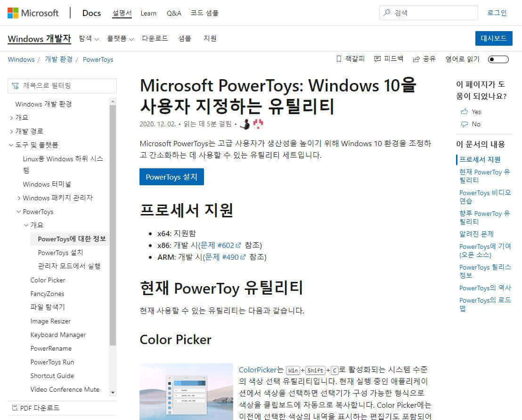Select Color Picker in sidebar tree
Viewport: 522px width, 420px height.
(48, 280)
